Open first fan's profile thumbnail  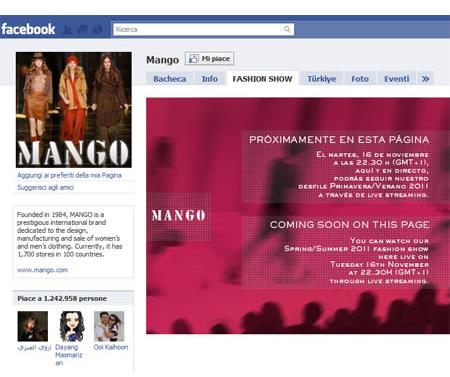pos(33,326)
